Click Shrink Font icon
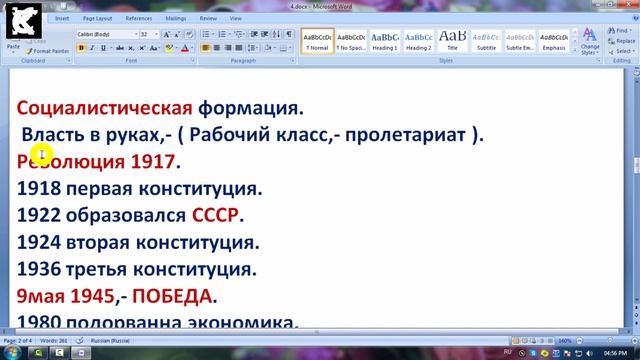Viewport: 640px width, 360px height. coord(178,35)
